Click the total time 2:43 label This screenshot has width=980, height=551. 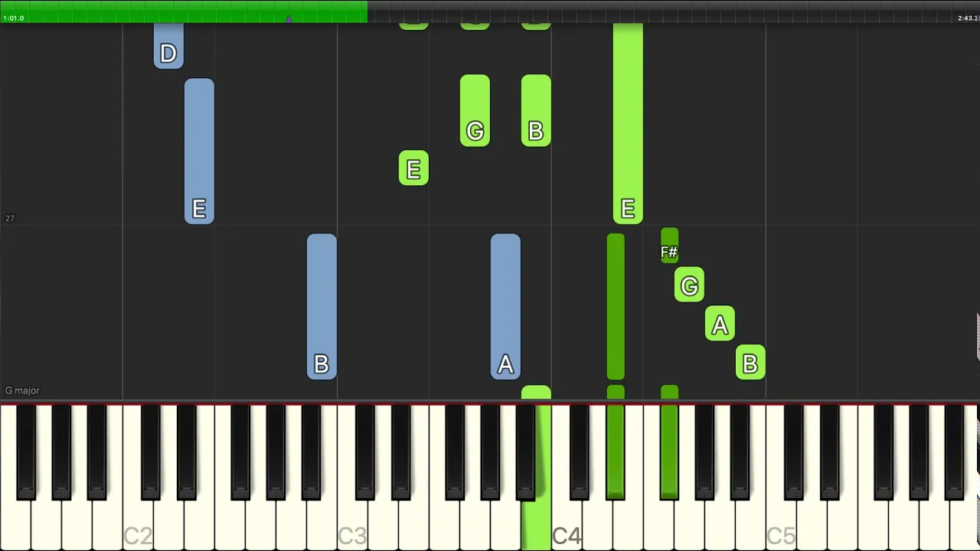(967, 18)
